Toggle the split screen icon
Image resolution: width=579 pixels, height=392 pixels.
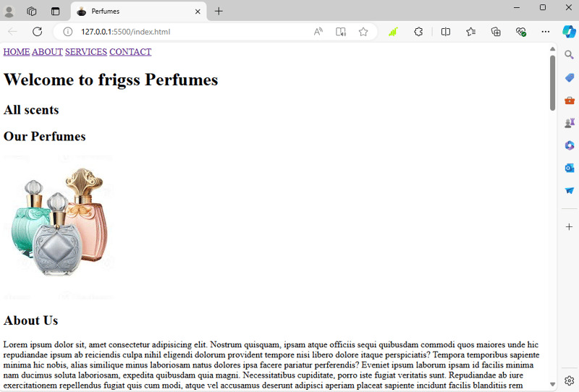tap(446, 32)
